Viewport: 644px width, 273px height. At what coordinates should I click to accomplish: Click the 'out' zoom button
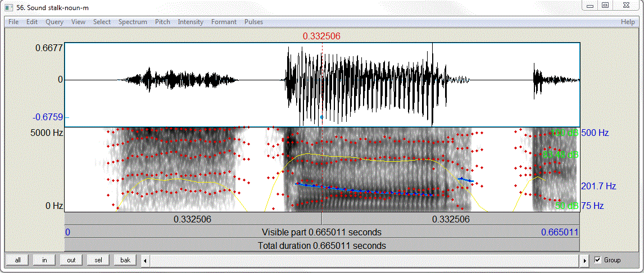pos(71,260)
